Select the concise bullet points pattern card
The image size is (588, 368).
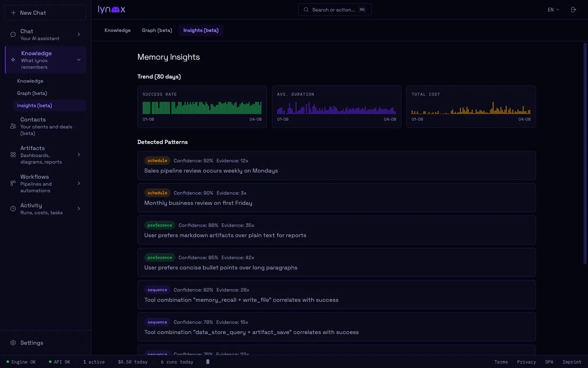point(336,263)
